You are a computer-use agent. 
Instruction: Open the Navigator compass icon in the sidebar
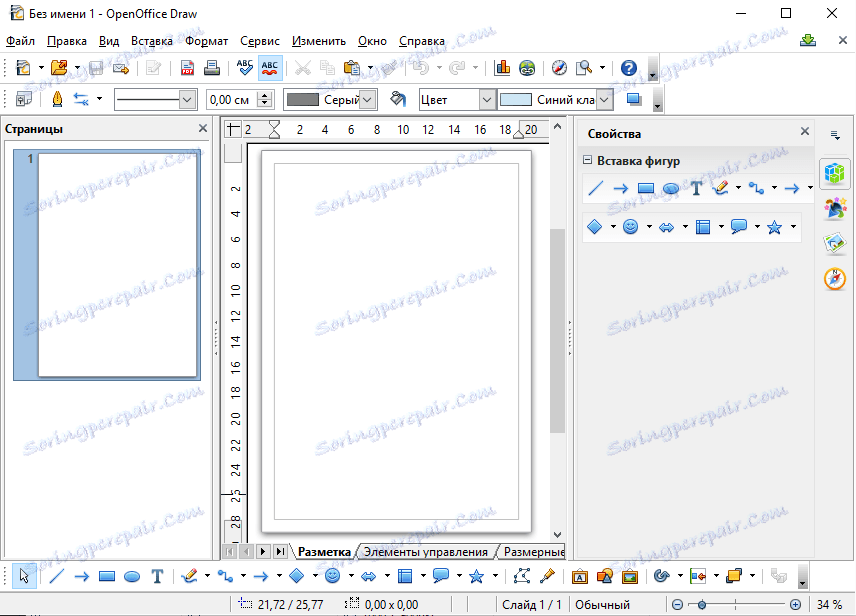[x=835, y=278]
